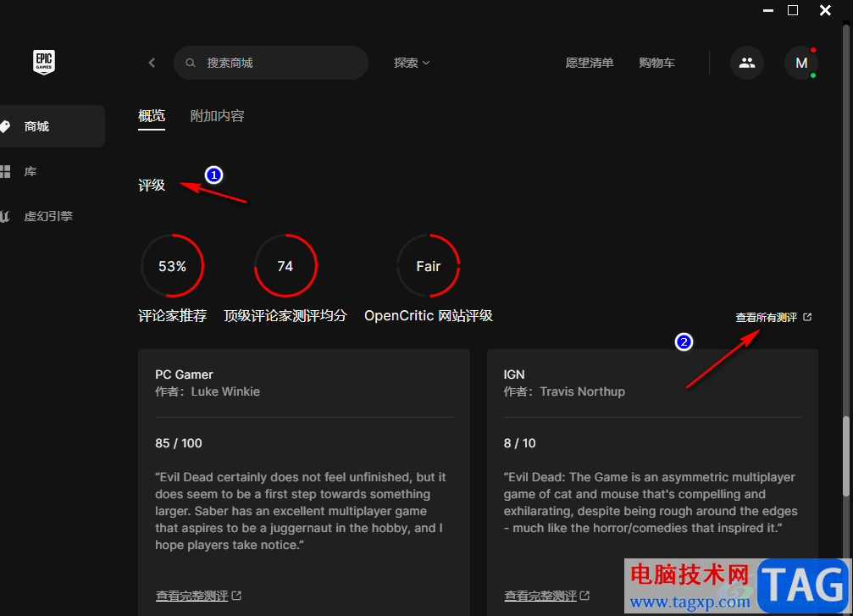Image resolution: width=853 pixels, height=616 pixels.
Task: Click the OpenCritic 网站评级 label
Action: (x=429, y=315)
